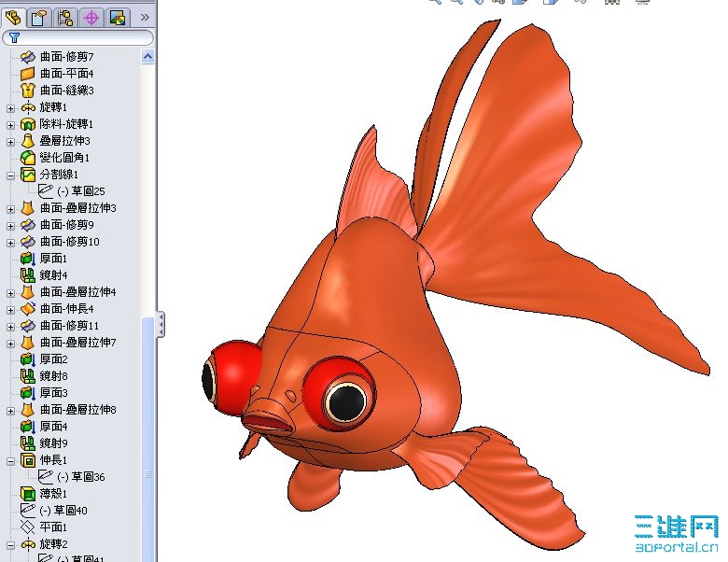Image resolution: width=728 pixels, height=562 pixels.
Task: Open the FeatureManager design tree tab
Action: tap(13, 18)
